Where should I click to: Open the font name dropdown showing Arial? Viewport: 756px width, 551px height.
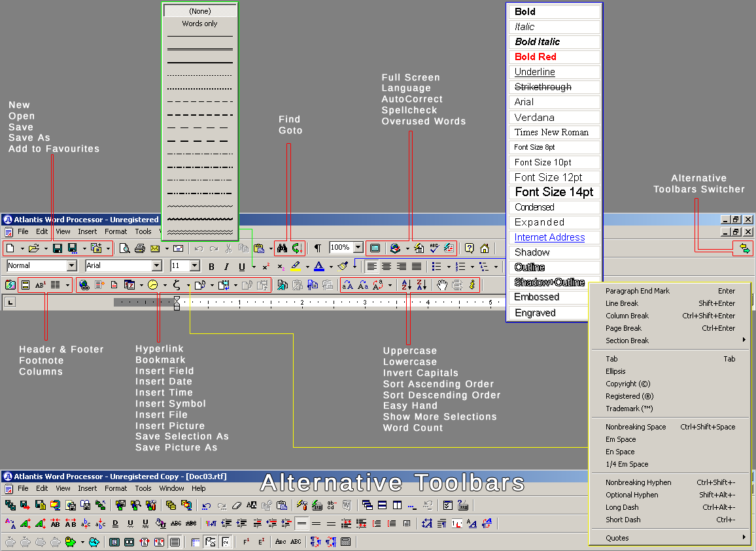tap(156, 265)
